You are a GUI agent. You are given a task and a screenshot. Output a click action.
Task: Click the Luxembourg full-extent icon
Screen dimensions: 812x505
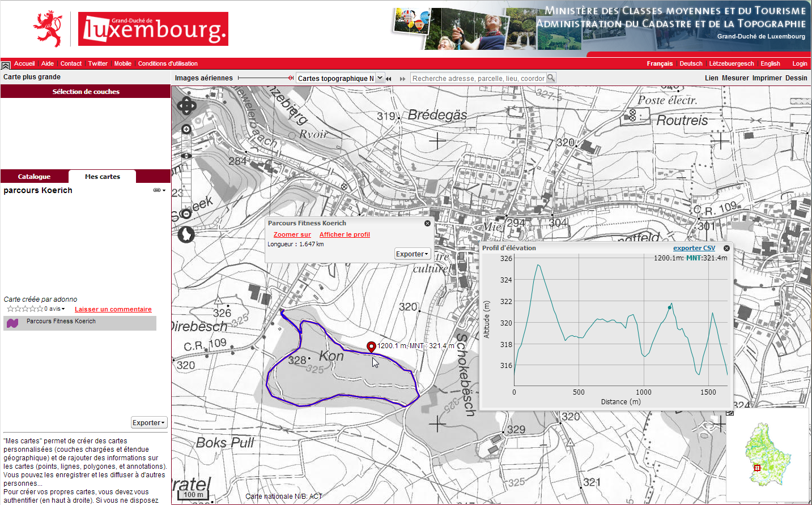pos(186,234)
